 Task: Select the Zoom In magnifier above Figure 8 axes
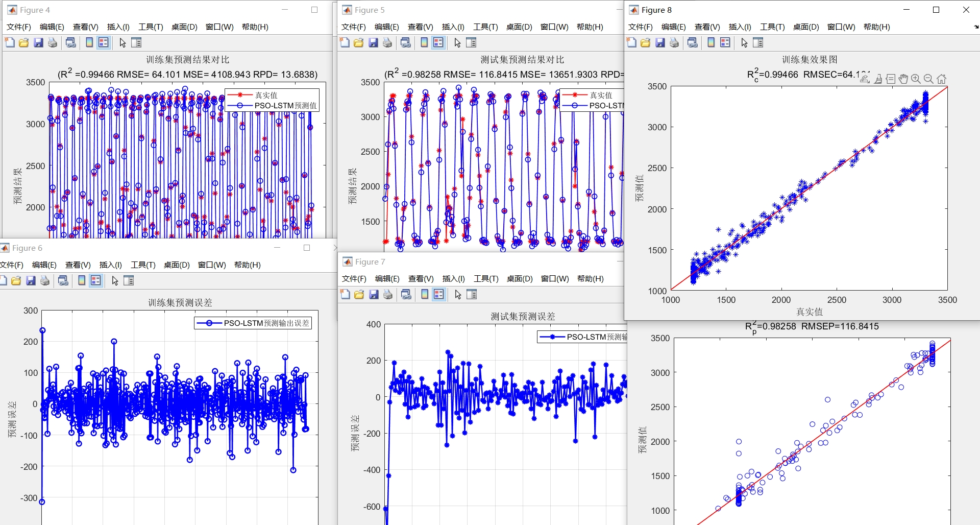tap(916, 79)
